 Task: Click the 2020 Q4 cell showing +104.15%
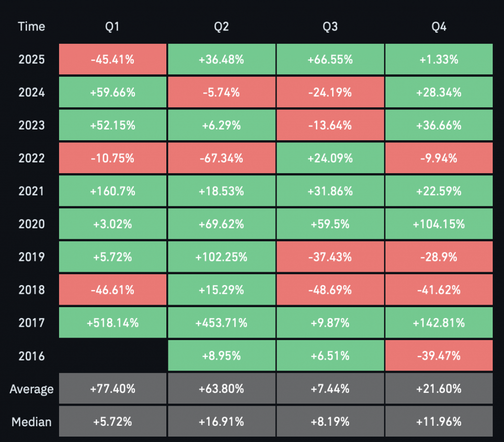click(x=439, y=224)
